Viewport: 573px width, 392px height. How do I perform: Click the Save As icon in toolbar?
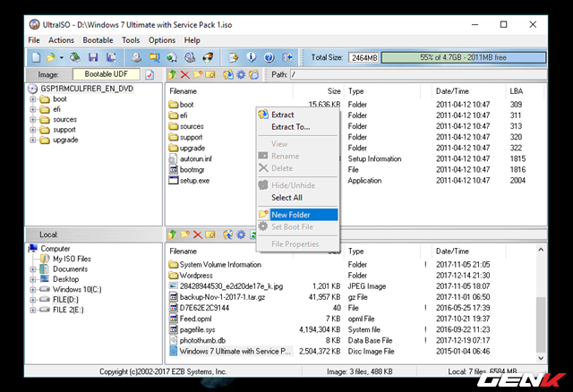111,57
